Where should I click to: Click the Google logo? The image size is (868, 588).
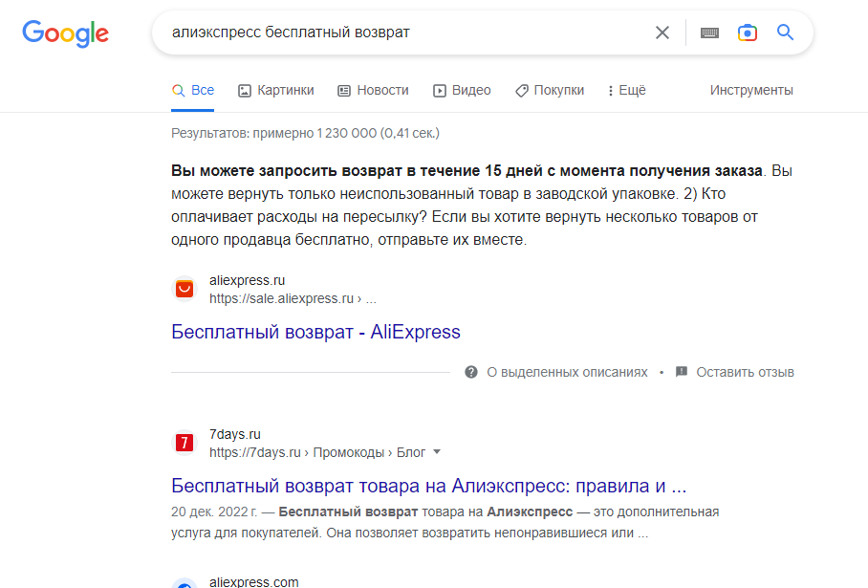click(x=65, y=33)
